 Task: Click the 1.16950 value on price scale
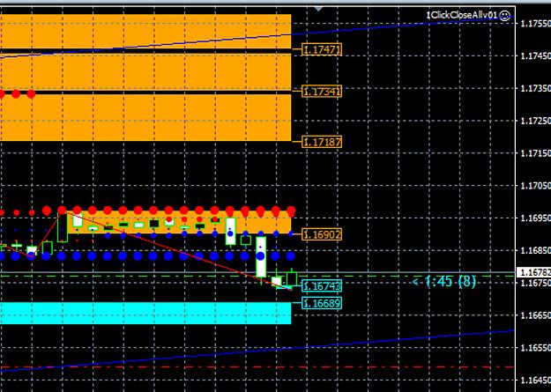tap(535, 218)
